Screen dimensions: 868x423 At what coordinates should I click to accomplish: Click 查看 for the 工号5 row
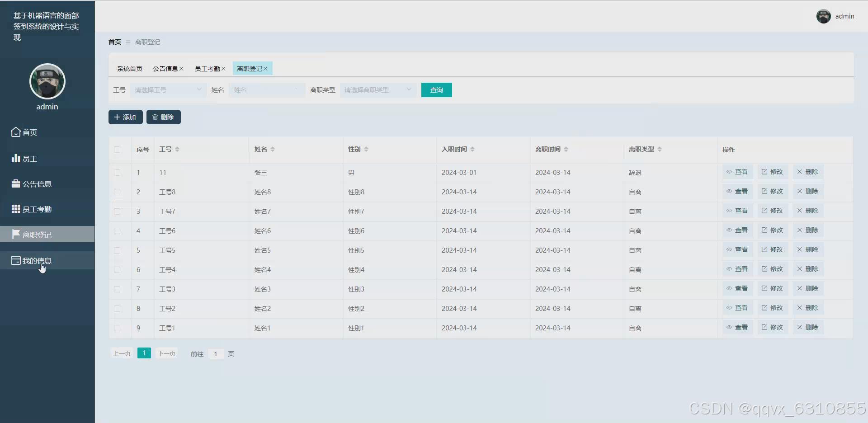point(737,249)
